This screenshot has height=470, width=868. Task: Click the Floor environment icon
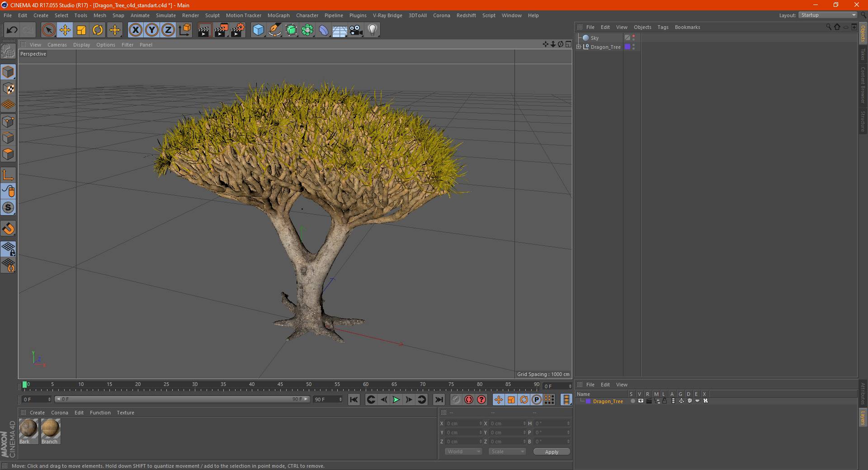pyautogui.click(x=340, y=30)
